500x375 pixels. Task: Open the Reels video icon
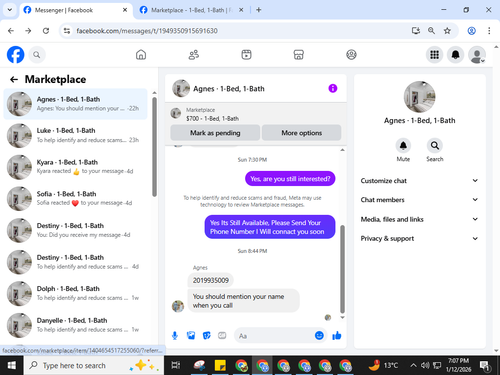[x=246, y=55]
